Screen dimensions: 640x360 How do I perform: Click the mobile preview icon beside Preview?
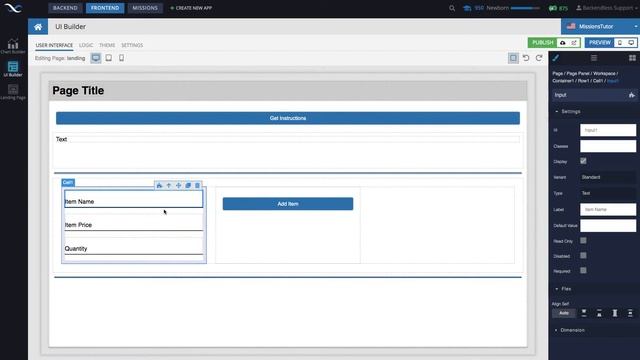pos(620,42)
